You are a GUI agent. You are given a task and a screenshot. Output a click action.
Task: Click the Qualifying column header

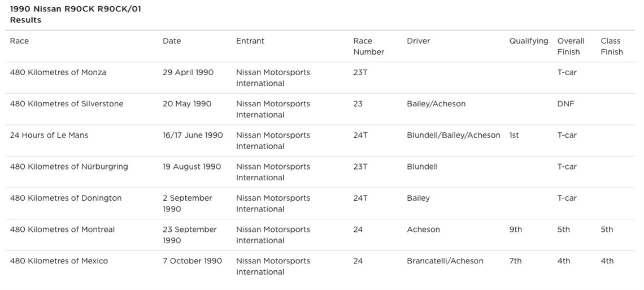click(x=528, y=41)
